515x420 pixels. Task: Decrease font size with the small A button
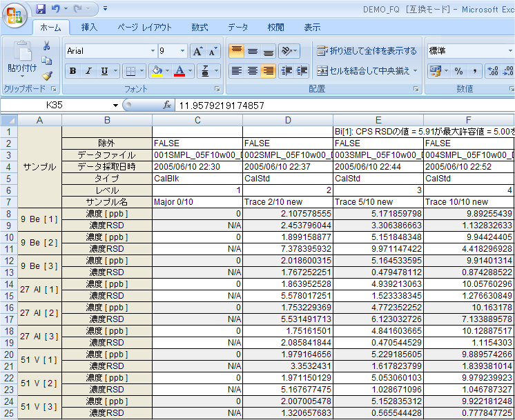(x=213, y=51)
